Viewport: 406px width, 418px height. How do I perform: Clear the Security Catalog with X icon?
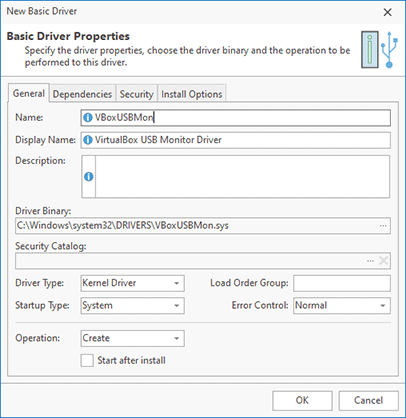pos(384,261)
